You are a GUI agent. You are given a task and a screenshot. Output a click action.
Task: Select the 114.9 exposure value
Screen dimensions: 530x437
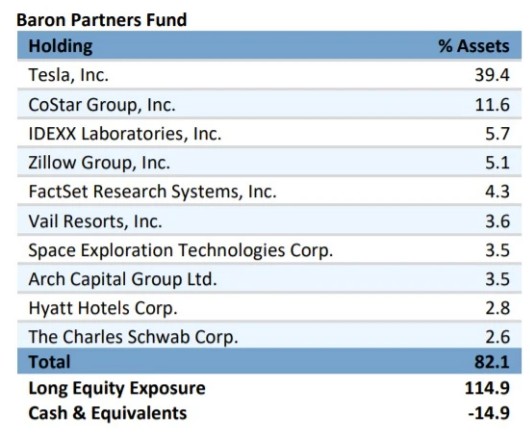coord(487,388)
